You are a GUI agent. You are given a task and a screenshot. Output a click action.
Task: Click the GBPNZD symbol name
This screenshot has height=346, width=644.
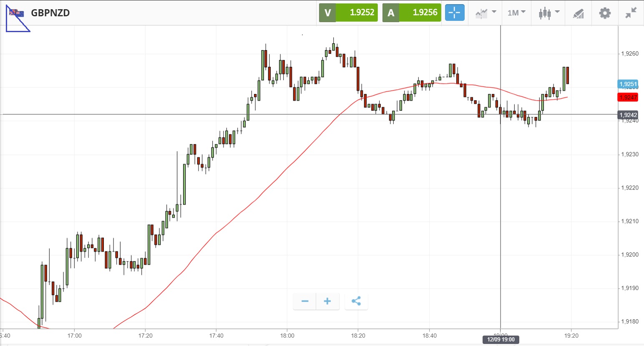pyautogui.click(x=50, y=13)
